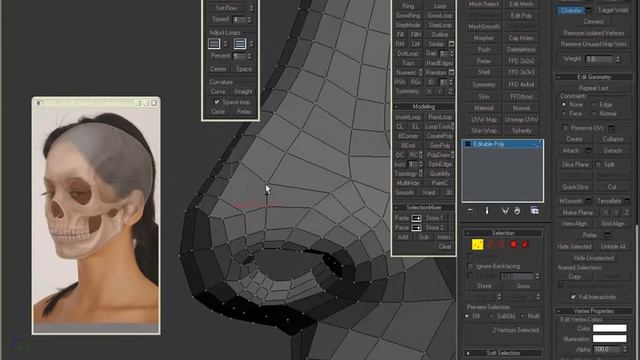Click Weight value field
640x360 pixels.
600,59
